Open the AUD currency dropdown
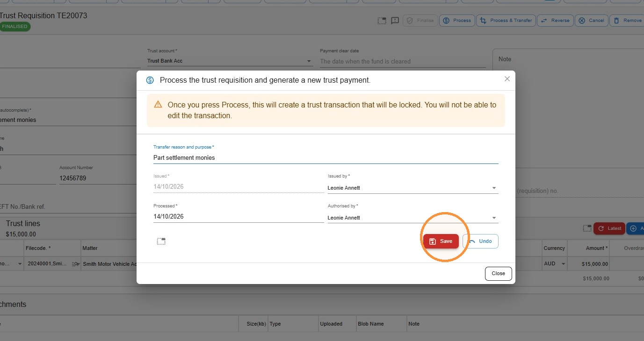 [x=555, y=264]
